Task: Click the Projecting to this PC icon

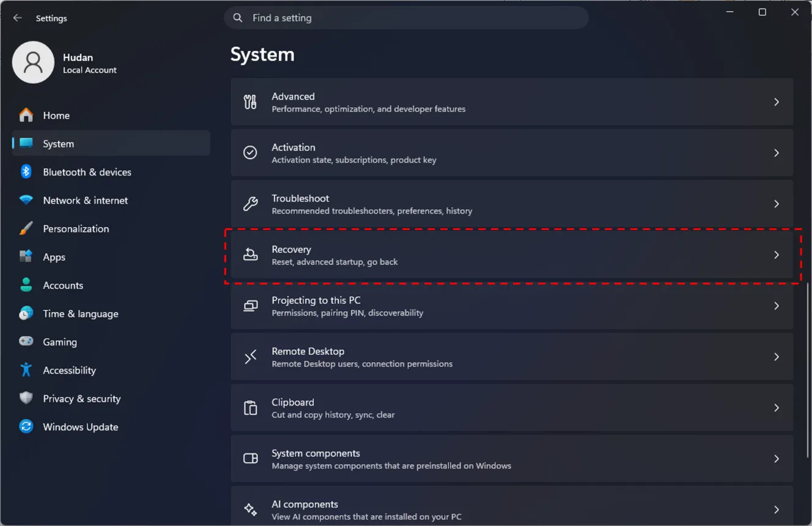Action: 250,306
